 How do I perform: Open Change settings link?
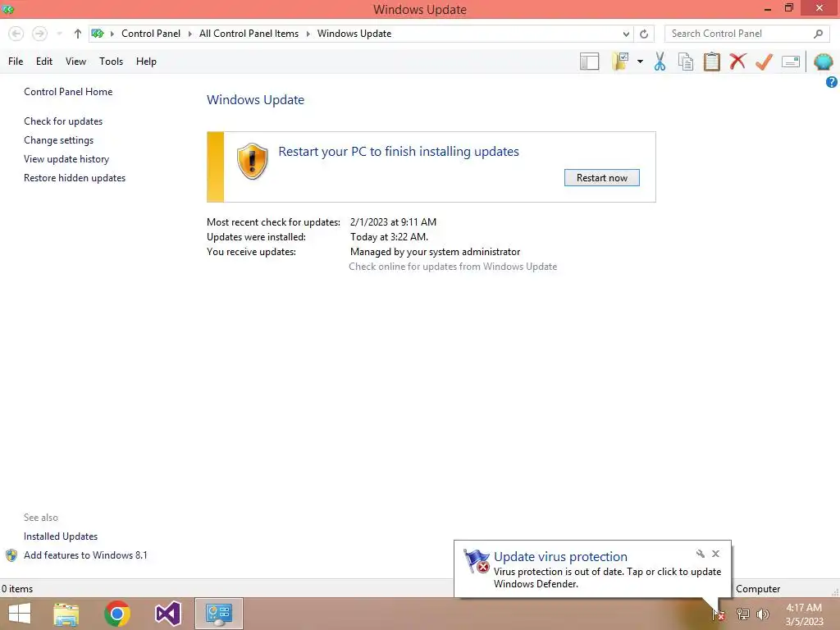58,140
